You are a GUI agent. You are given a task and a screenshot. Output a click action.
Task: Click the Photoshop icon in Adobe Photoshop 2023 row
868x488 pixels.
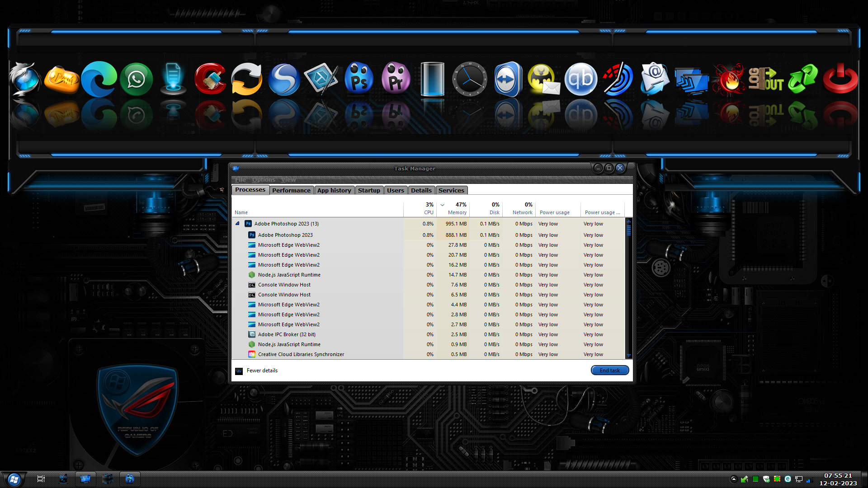248,224
